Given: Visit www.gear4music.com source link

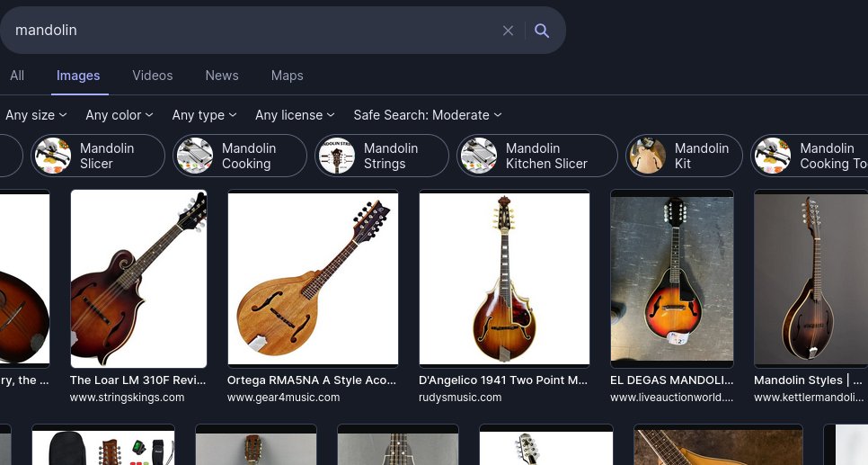Looking at the screenshot, I should click(283, 398).
